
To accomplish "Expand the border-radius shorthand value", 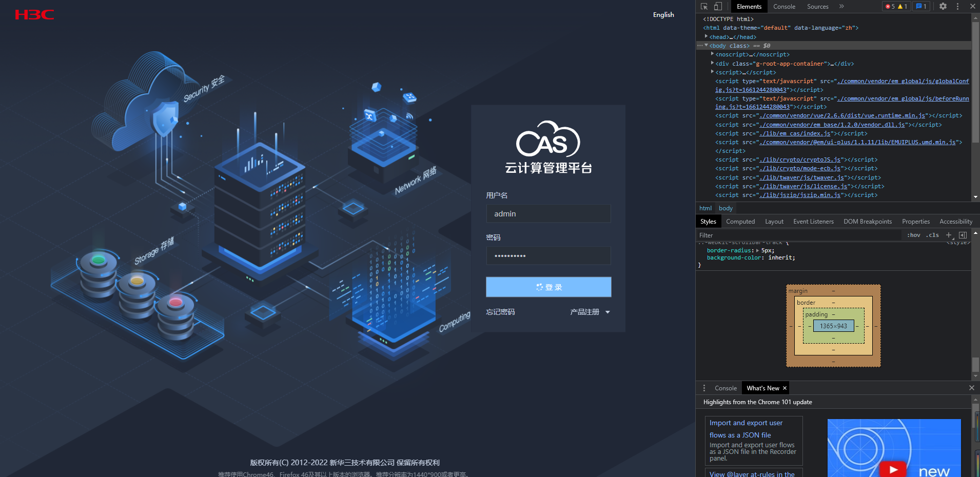I will 757,250.
